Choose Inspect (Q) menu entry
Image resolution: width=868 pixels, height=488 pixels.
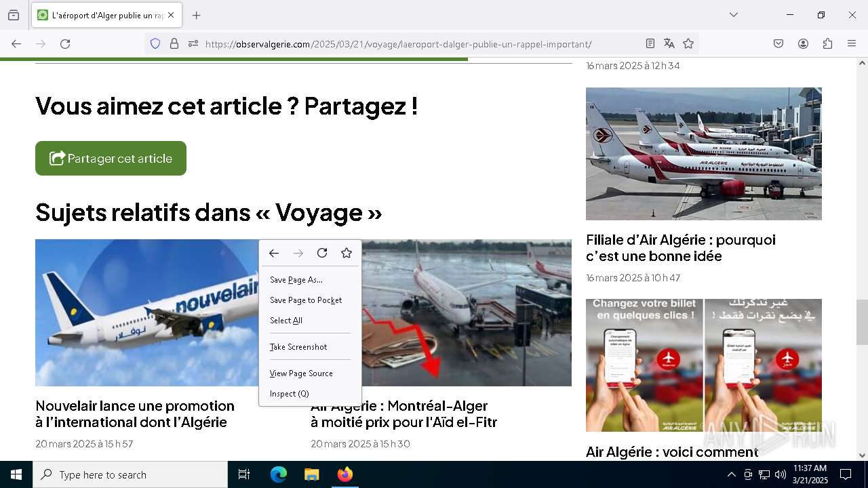click(x=310, y=394)
